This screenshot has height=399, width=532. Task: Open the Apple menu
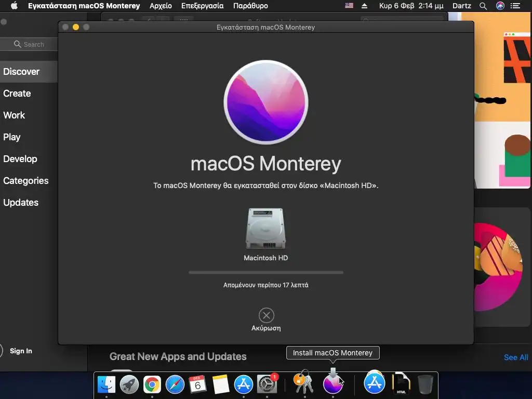[x=14, y=6]
